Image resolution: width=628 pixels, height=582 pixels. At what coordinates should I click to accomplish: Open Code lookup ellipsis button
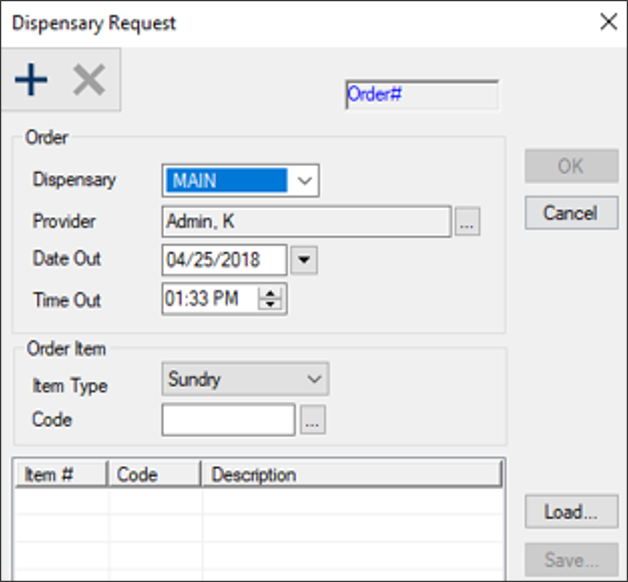(313, 422)
